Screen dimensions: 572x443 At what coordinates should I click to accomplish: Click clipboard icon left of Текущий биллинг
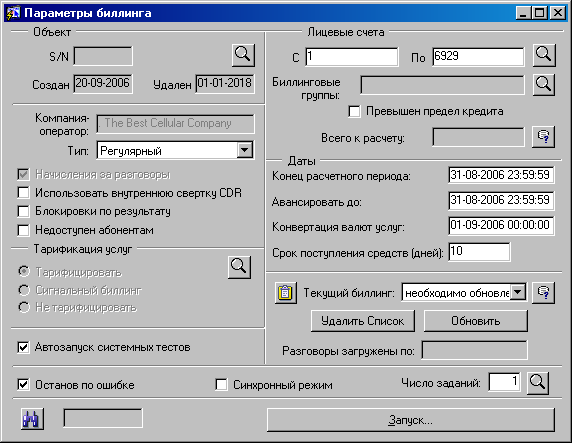(x=286, y=293)
